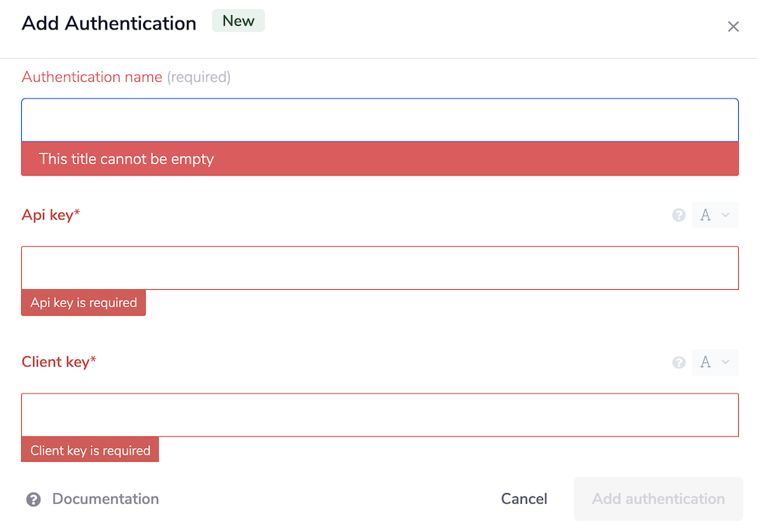
Task: Click inside the Api key input box
Action: 378,267
